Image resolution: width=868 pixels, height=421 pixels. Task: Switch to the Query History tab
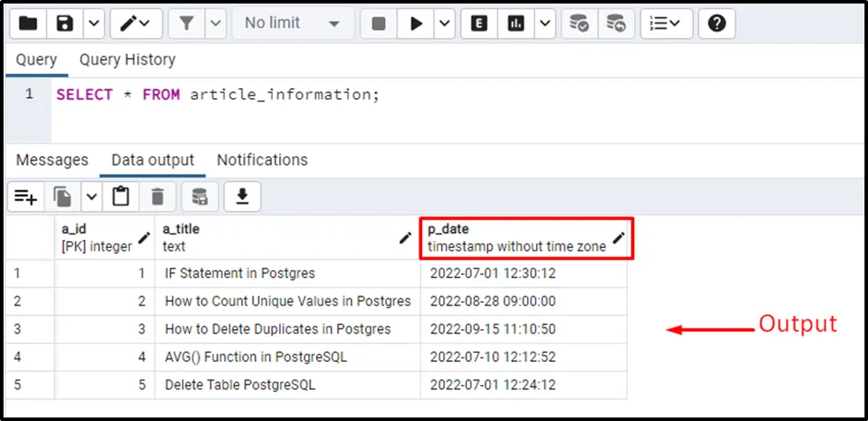click(x=127, y=60)
